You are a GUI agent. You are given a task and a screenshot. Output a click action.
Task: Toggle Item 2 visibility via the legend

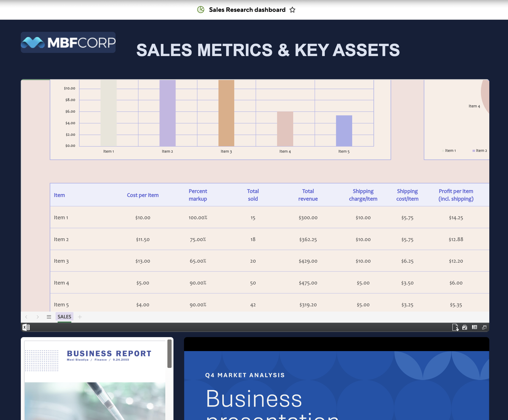(x=481, y=150)
